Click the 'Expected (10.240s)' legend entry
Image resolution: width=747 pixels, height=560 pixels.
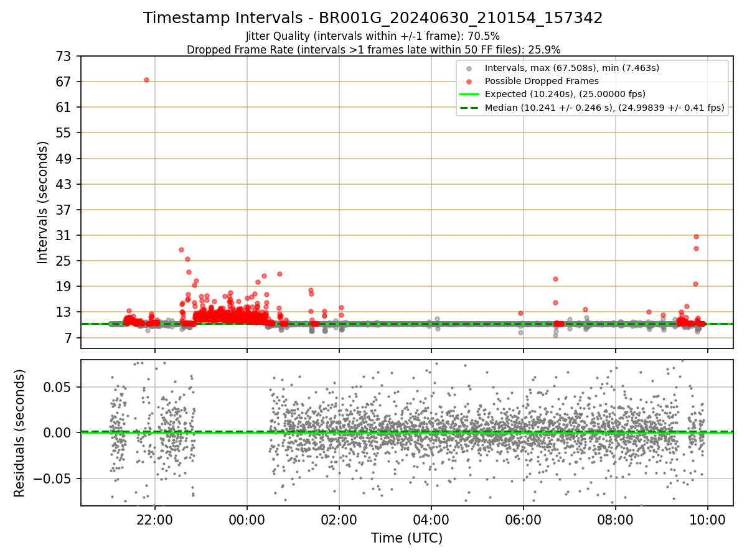coord(565,94)
